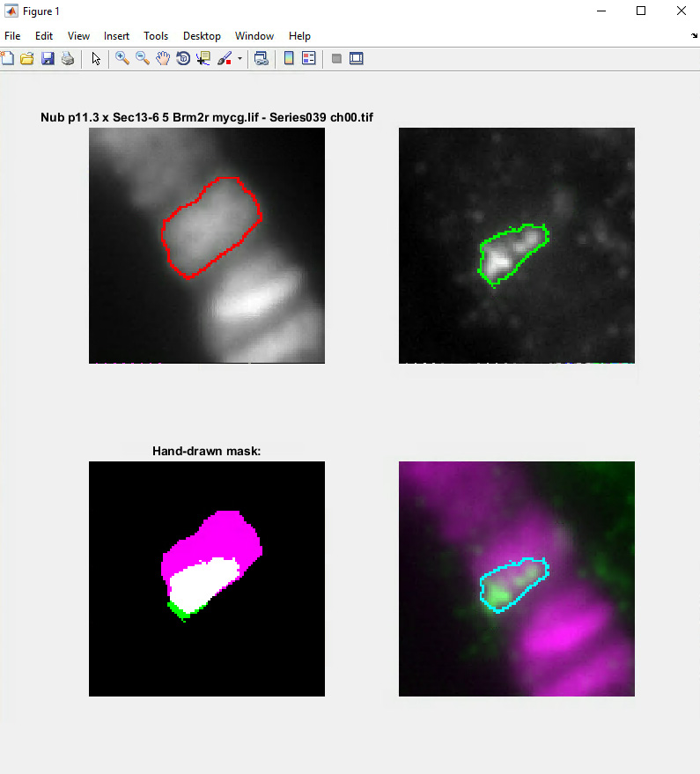Open a file with the folder icon
The height and width of the screenshot is (774, 700).
click(27, 58)
